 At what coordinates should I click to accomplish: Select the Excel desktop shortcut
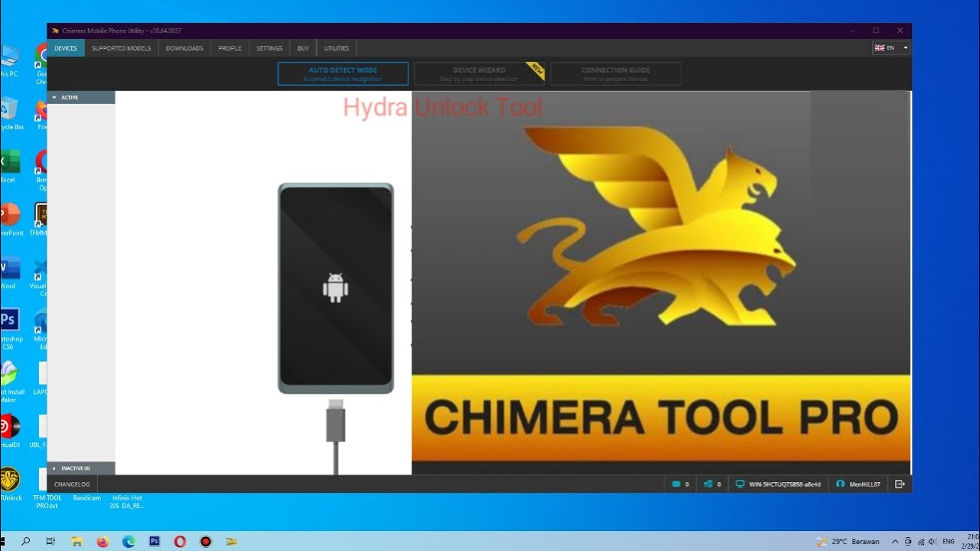click(8, 167)
